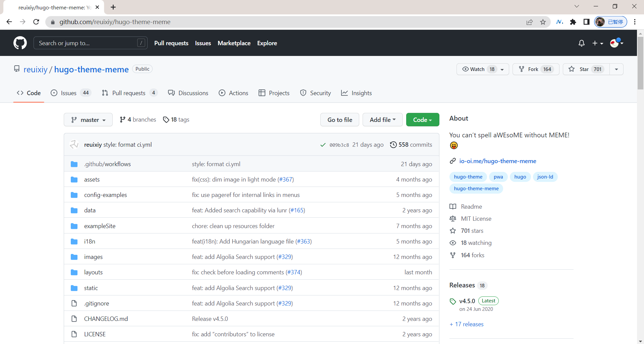The width and height of the screenshot is (644, 344).
Task: Open the Chrome three-dot menu
Action: tap(635, 22)
